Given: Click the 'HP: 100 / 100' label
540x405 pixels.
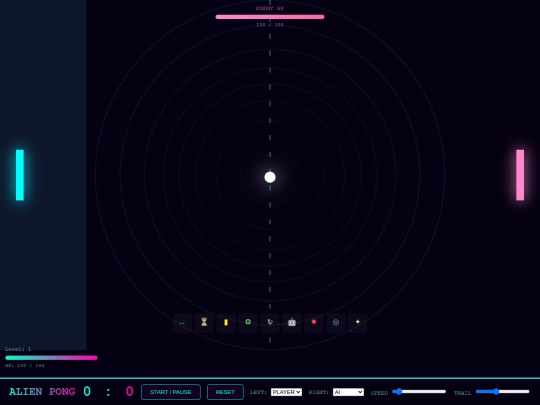Looking at the screenshot, I should [25, 365].
